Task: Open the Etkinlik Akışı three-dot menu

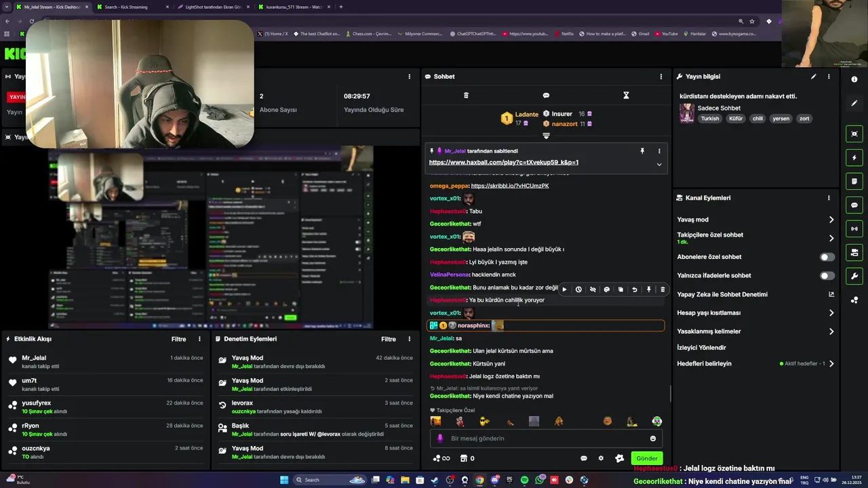Action: 199,339
